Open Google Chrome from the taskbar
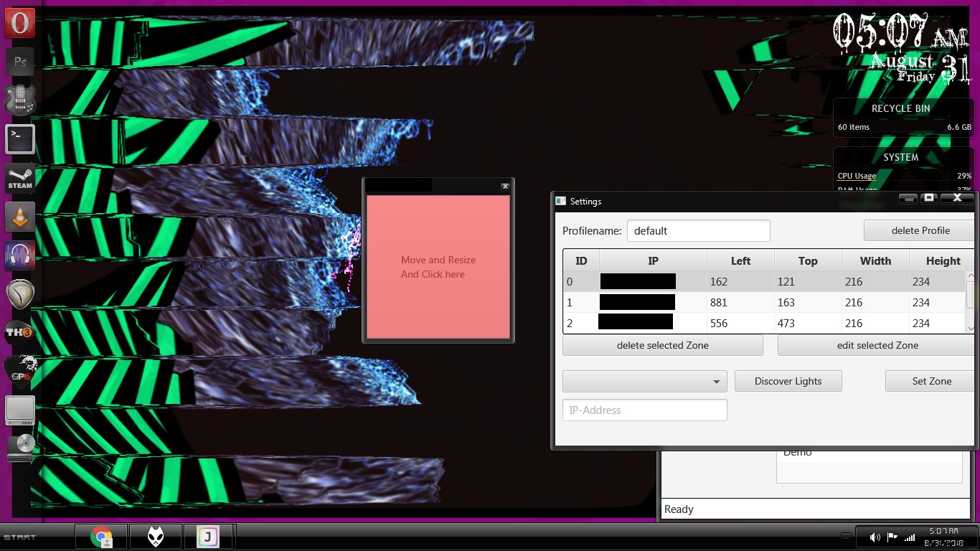This screenshot has width=980, height=551. point(100,536)
